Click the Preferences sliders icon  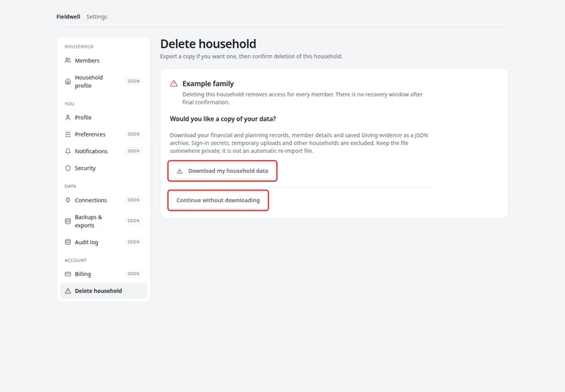coord(68,135)
